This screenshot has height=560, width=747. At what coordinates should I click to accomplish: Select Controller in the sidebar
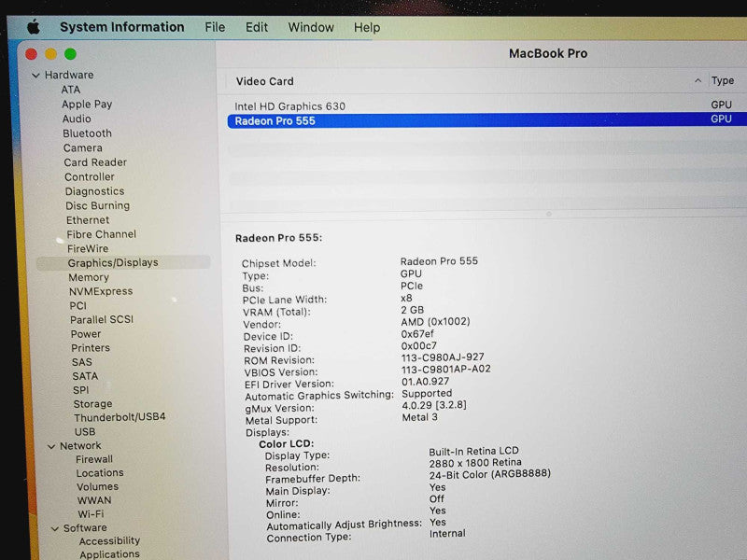[90, 177]
